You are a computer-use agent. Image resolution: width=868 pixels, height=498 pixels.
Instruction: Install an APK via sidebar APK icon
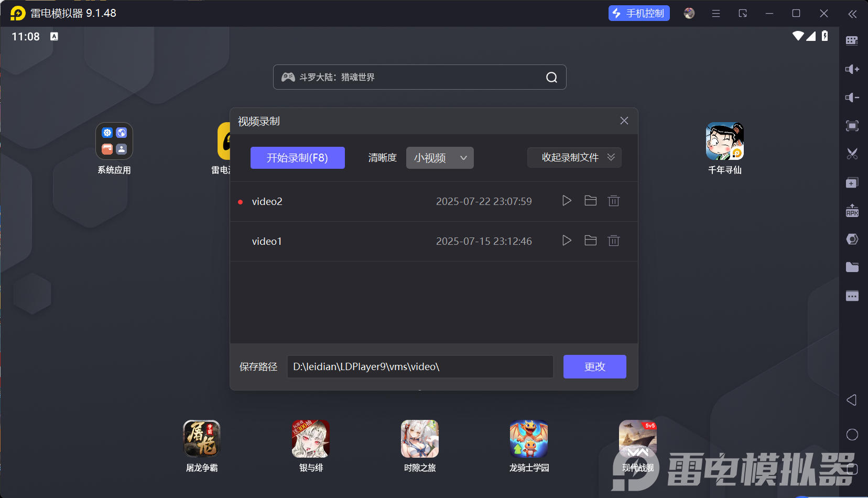pos(852,211)
